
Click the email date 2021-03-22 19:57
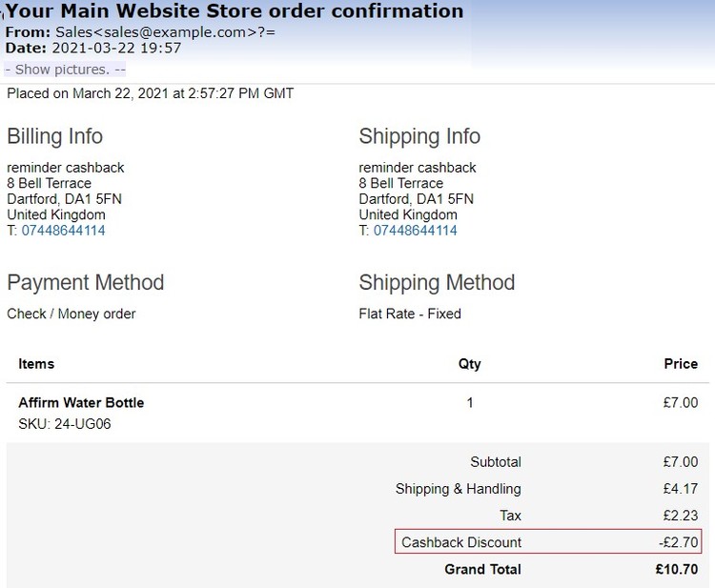(x=116, y=48)
